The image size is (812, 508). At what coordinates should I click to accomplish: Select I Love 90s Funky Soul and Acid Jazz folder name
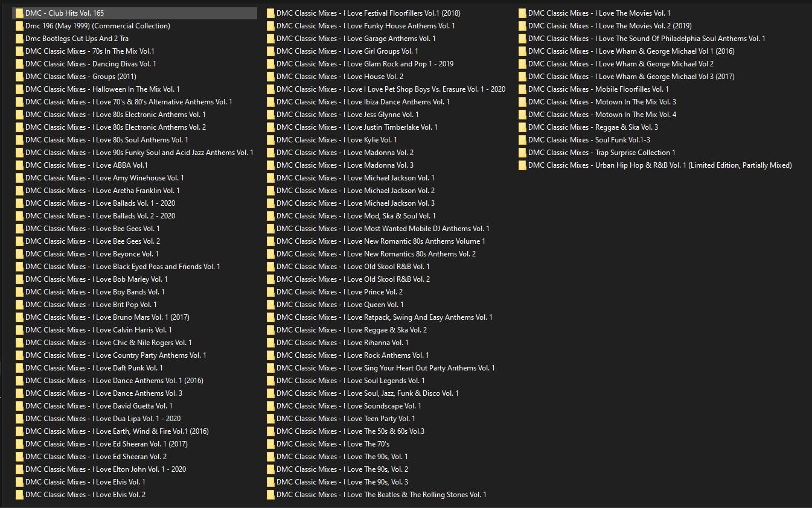[139, 153]
